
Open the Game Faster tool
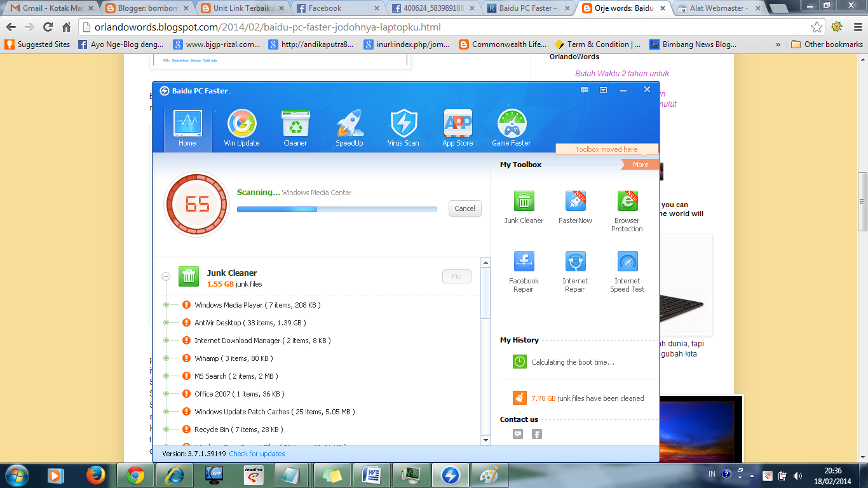coord(512,129)
